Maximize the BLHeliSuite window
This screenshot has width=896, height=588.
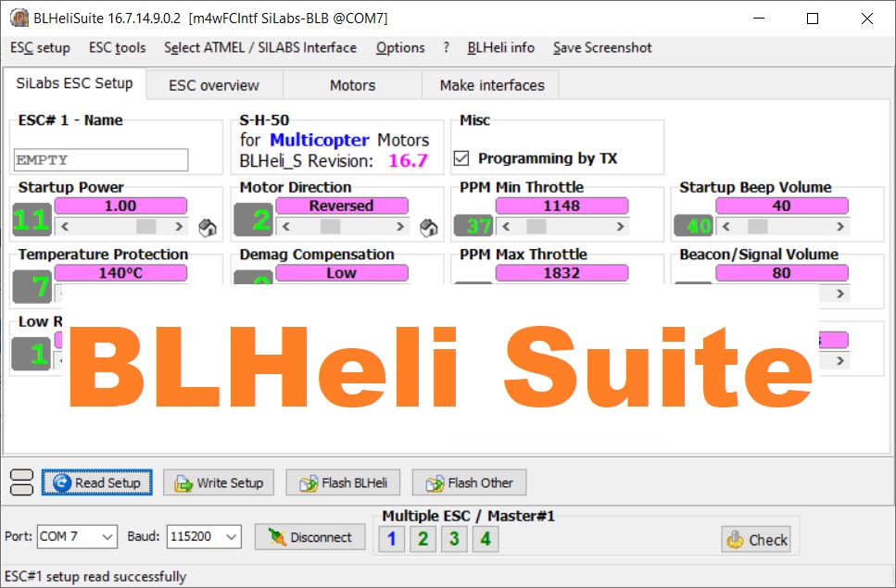point(813,19)
